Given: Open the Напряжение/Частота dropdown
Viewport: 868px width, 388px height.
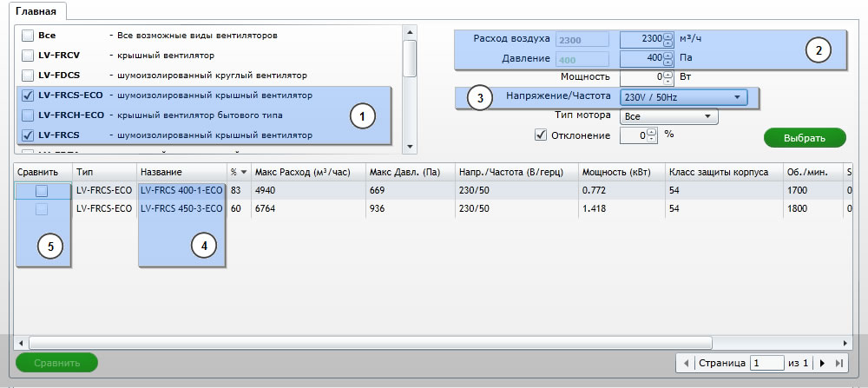Looking at the screenshot, I should point(682,97).
